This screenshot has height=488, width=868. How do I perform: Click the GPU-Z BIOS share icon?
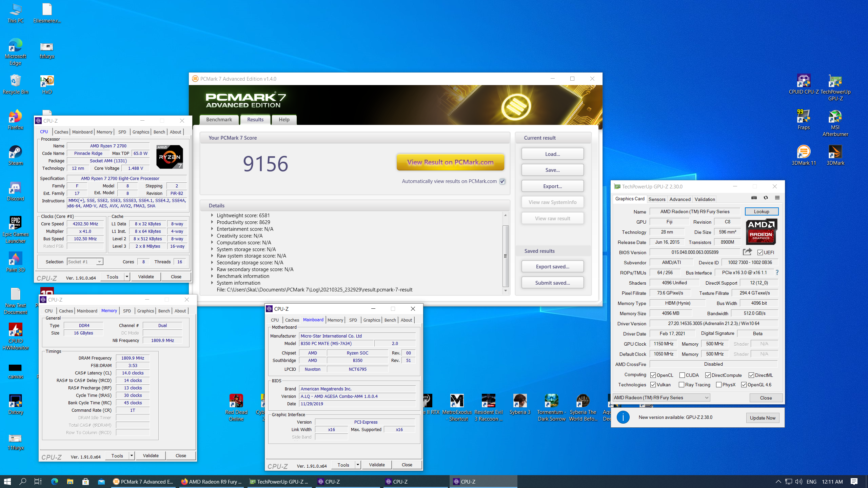click(x=747, y=252)
